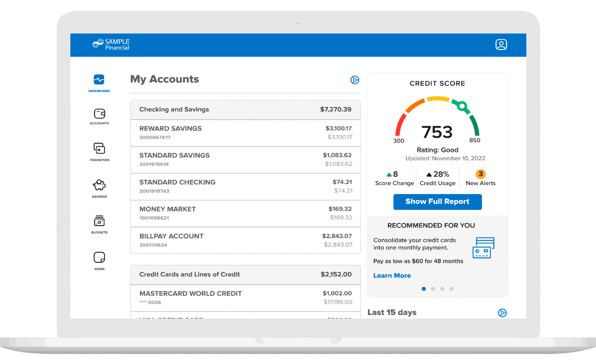Click the More sidebar icon
This screenshot has width=596, height=364.
(x=99, y=257)
